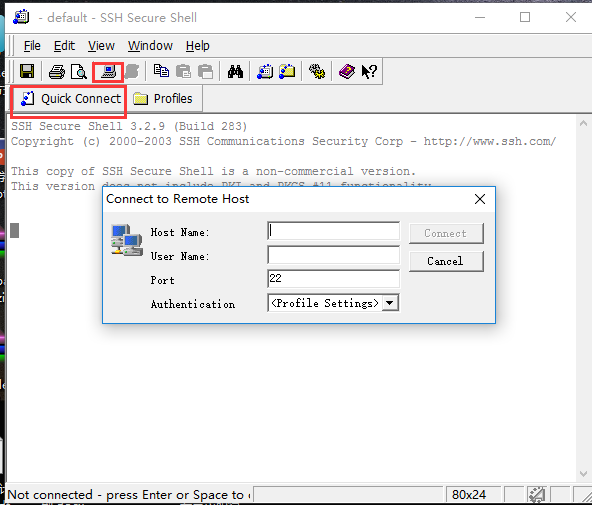The width and height of the screenshot is (592, 505).
Task: Click the 80x24 terminal size indicator
Action: tap(469, 495)
